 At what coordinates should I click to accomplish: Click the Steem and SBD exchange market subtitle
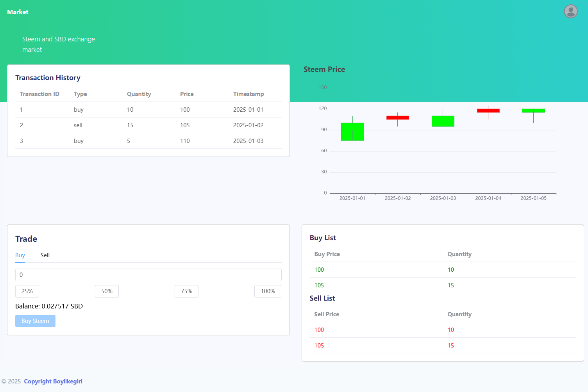click(59, 45)
